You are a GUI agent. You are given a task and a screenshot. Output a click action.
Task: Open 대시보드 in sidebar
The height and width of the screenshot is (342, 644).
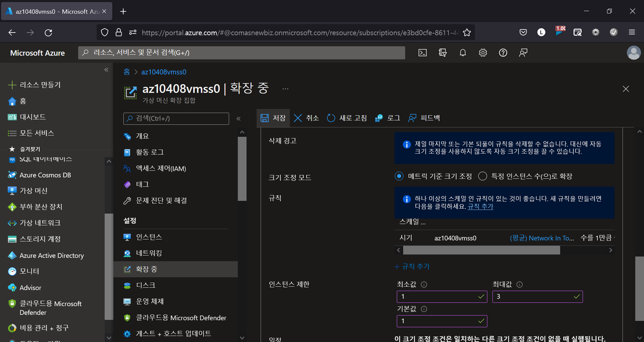click(27, 117)
